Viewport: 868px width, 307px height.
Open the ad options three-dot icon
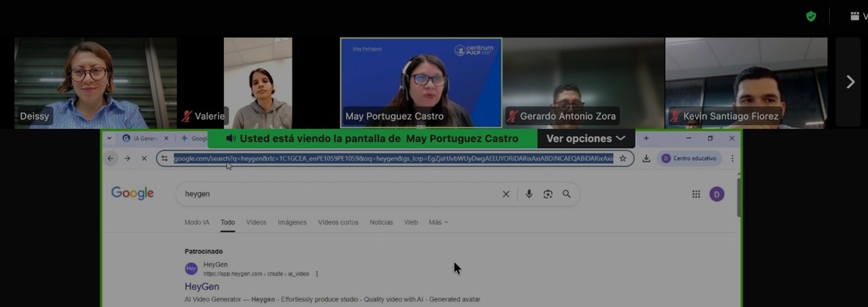316,274
